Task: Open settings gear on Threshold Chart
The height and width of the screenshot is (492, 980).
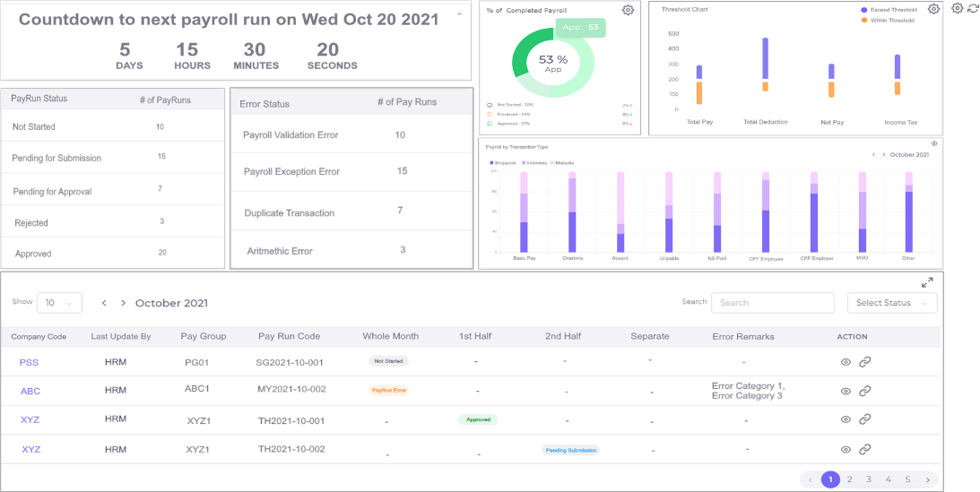Action: point(933,9)
